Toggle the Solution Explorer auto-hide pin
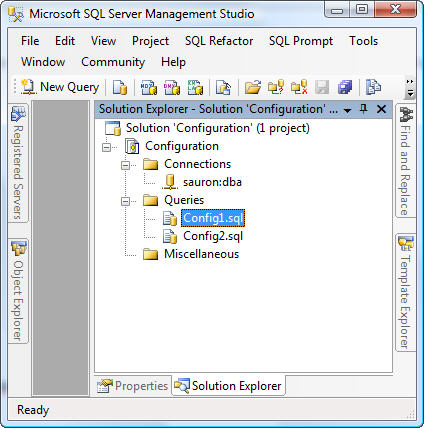Image resolution: width=424 pixels, height=428 pixels. tap(364, 109)
